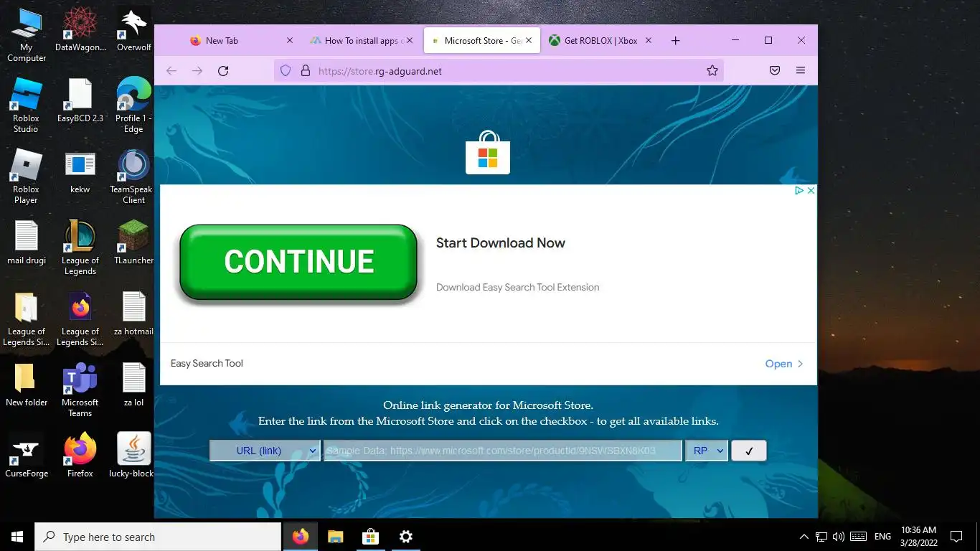Open kekw desktop shortcut

point(80,171)
